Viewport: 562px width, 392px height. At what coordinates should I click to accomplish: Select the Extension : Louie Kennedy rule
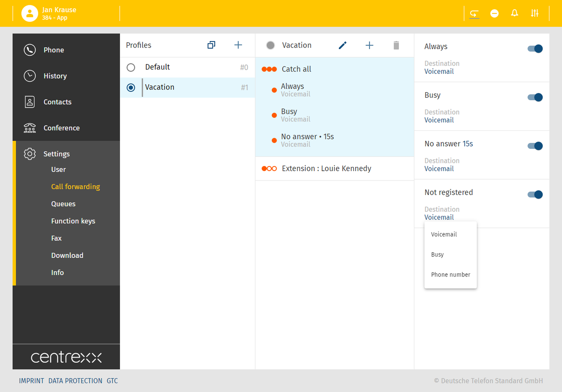326,168
